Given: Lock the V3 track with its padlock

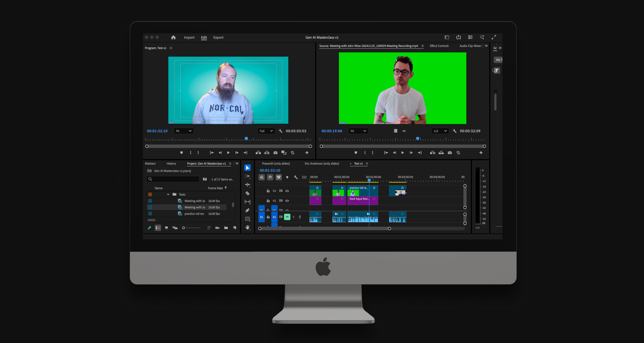Looking at the screenshot, I should [268, 191].
